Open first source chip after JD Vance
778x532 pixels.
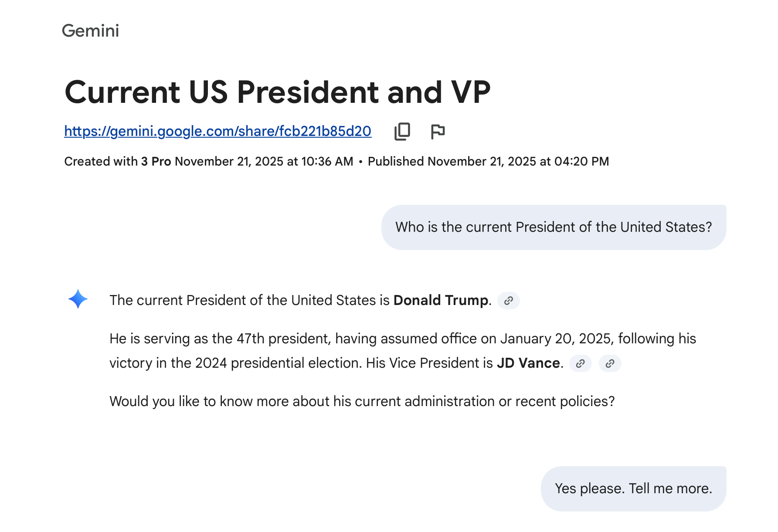(x=580, y=363)
